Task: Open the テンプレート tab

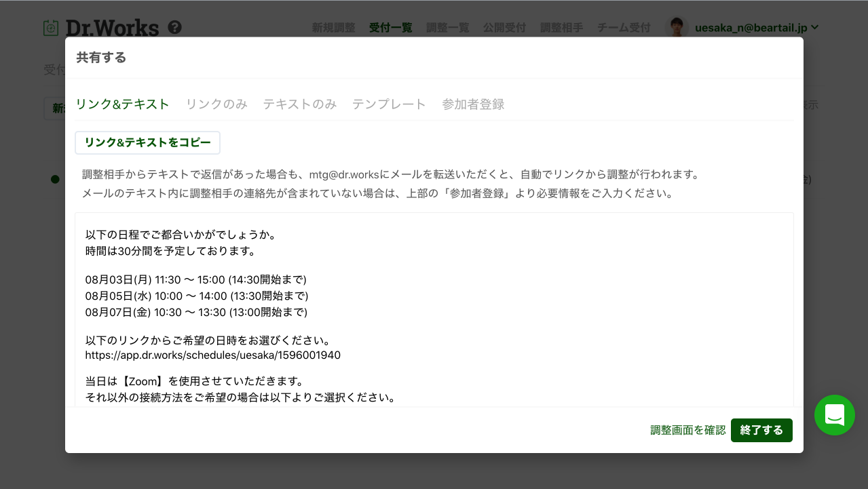Action: [389, 104]
